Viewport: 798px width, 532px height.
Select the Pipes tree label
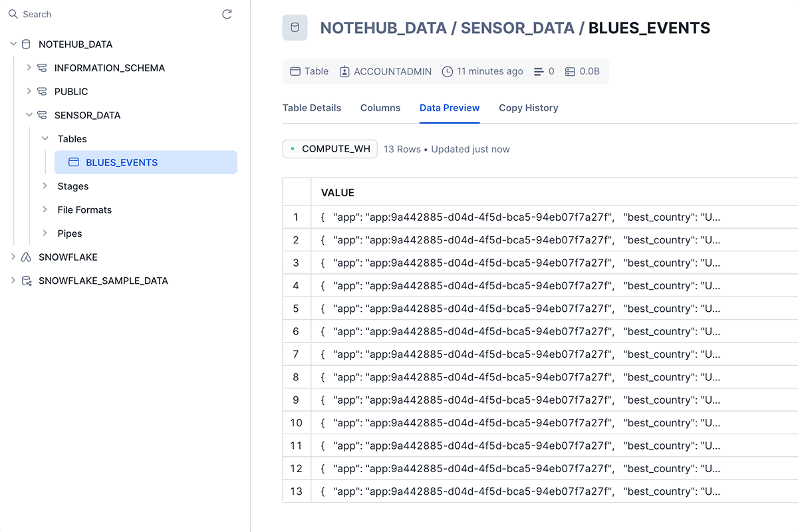(70, 233)
